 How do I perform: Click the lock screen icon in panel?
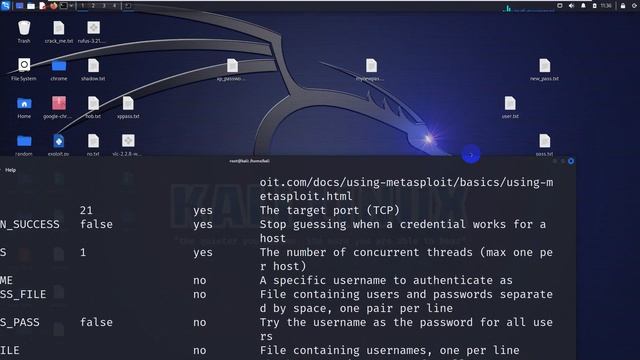click(623, 6)
